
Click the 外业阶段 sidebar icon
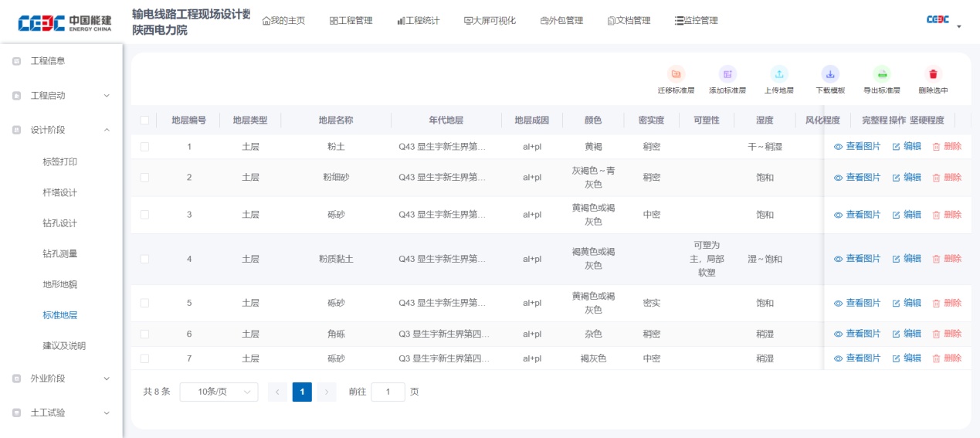[x=16, y=379]
